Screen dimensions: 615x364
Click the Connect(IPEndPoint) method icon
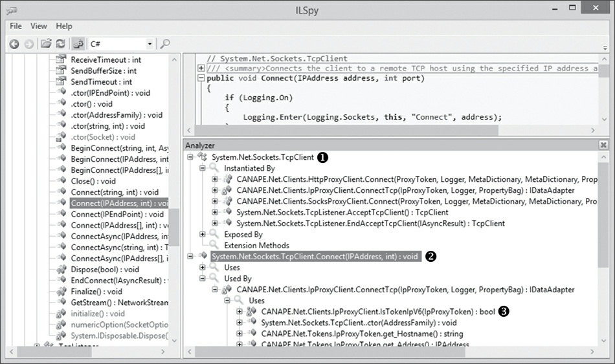click(61, 214)
